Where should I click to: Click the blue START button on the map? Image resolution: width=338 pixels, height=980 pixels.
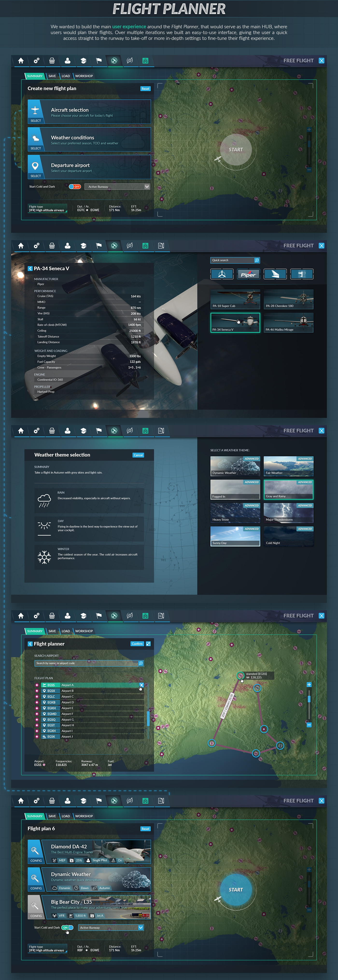236,889
